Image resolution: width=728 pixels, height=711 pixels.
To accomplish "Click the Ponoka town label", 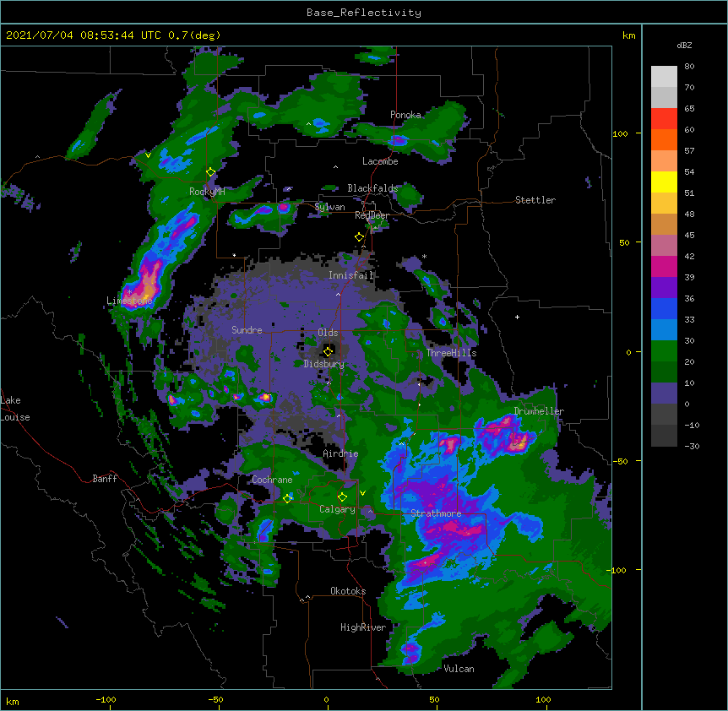I will pos(405,115).
